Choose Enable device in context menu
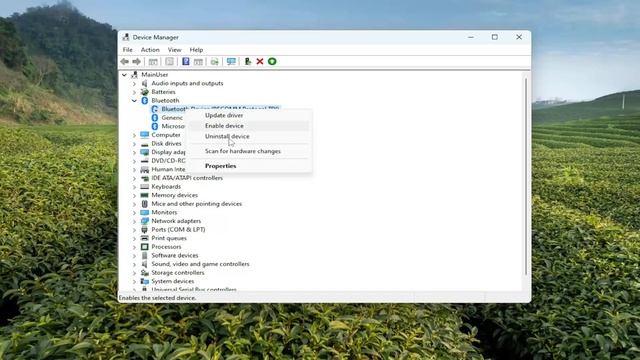 [249, 126]
